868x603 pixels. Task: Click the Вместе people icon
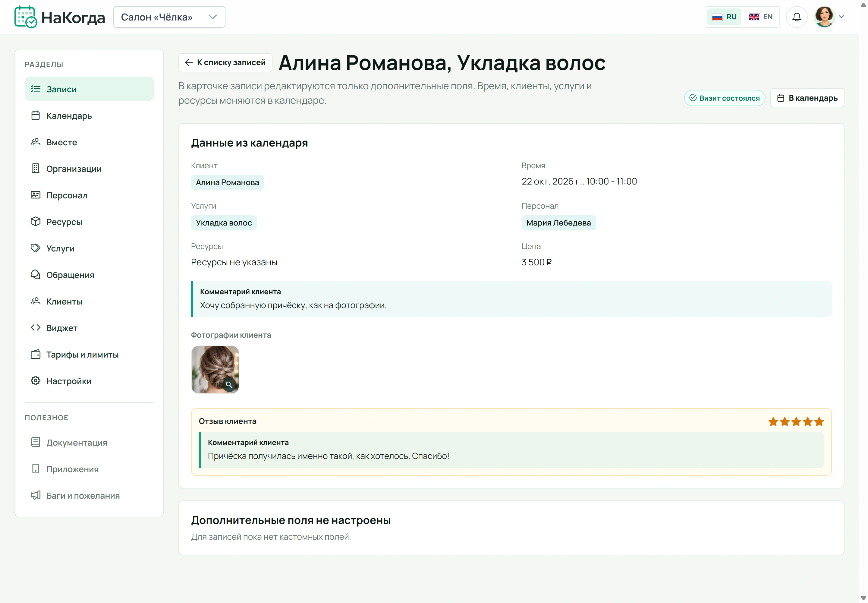[36, 142]
